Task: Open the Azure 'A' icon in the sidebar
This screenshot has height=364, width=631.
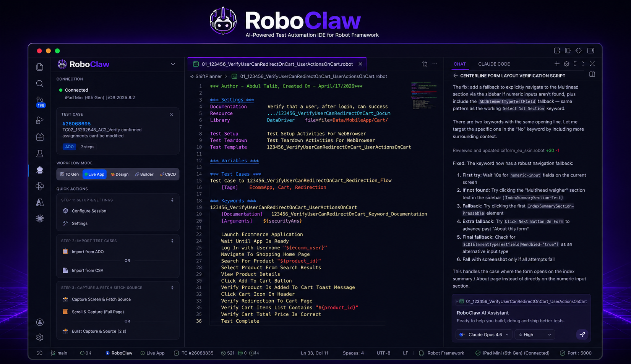Action: [40, 202]
